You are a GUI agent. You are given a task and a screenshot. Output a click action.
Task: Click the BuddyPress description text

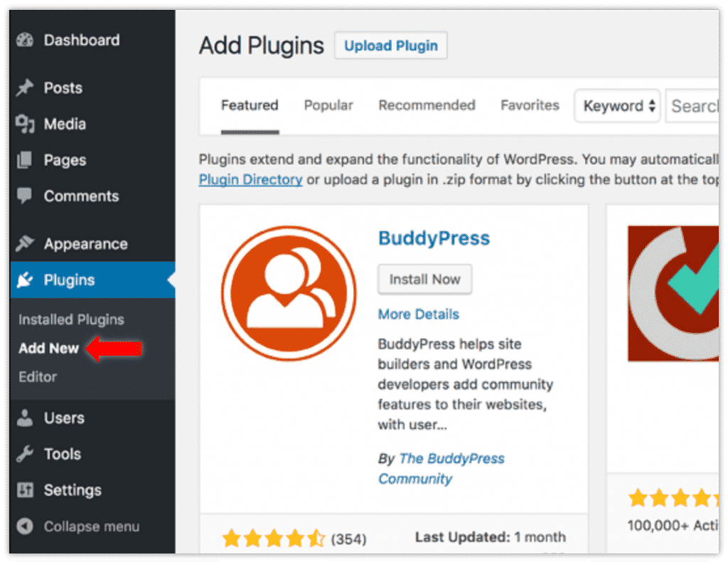point(465,384)
